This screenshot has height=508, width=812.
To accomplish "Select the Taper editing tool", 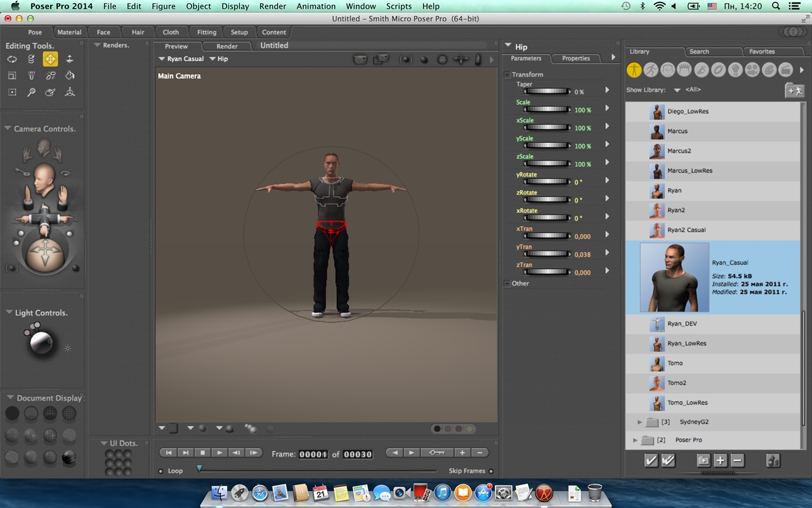I will (x=31, y=76).
